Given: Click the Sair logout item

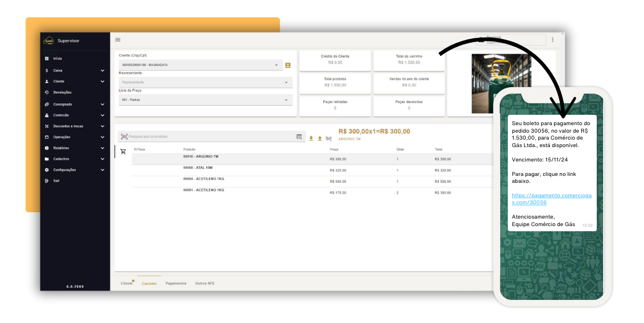Looking at the screenshot, I should click(x=57, y=181).
